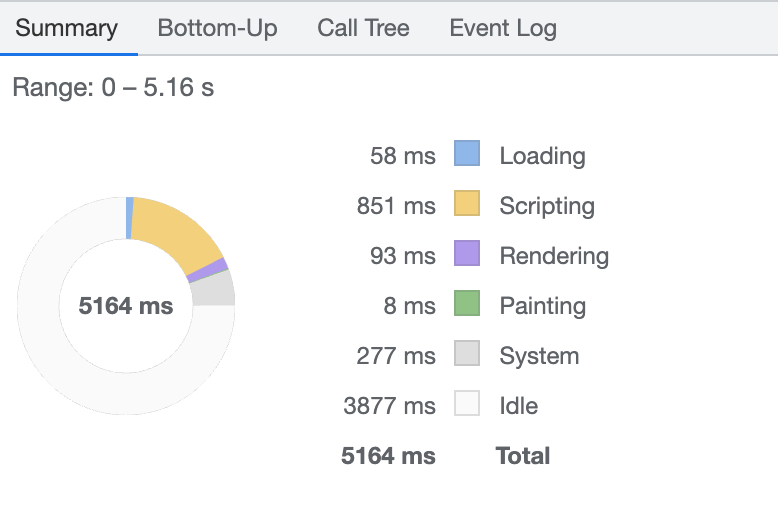
Task: Click the yellow Scripting slice of donut chart
Action: pyautogui.click(x=176, y=231)
